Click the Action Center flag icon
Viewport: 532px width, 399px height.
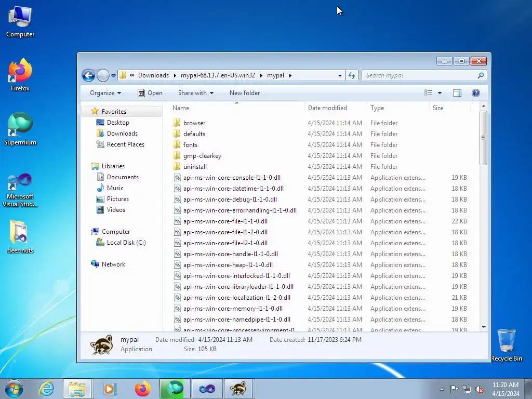454,389
